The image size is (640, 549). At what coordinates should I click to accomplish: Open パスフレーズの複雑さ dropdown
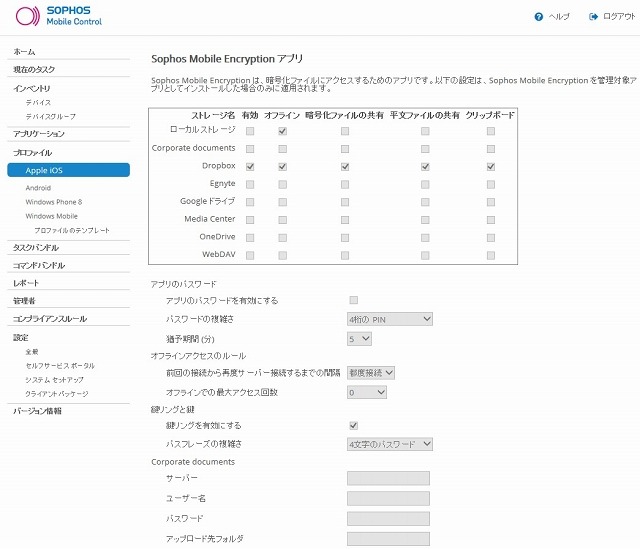390,444
